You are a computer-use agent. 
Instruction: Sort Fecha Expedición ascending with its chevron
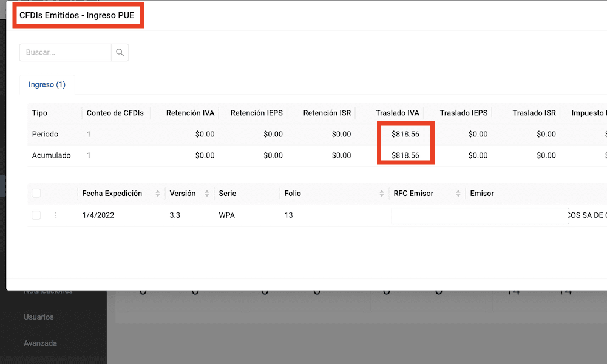157,190
